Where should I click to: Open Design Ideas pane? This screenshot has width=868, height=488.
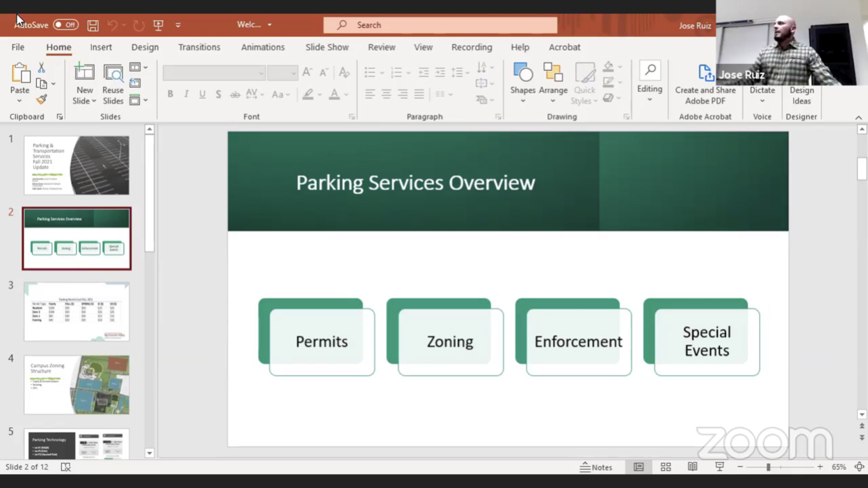801,95
